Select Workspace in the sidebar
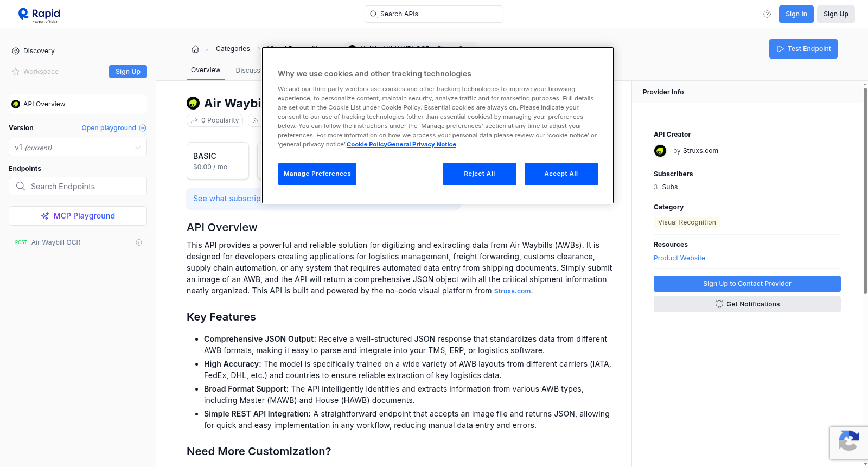This screenshot has width=868, height=467. pos(35,72)
